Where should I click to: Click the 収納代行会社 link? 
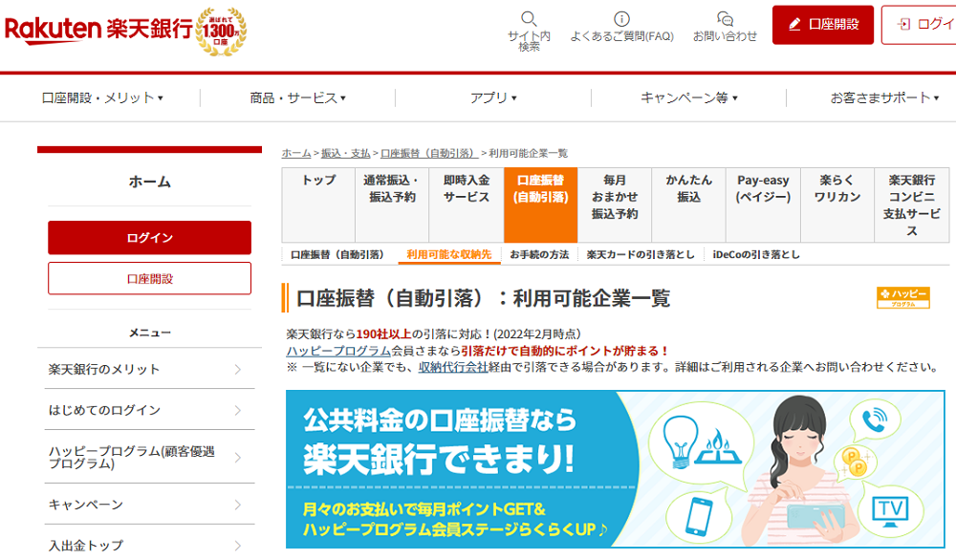click(x=453, y=368)
